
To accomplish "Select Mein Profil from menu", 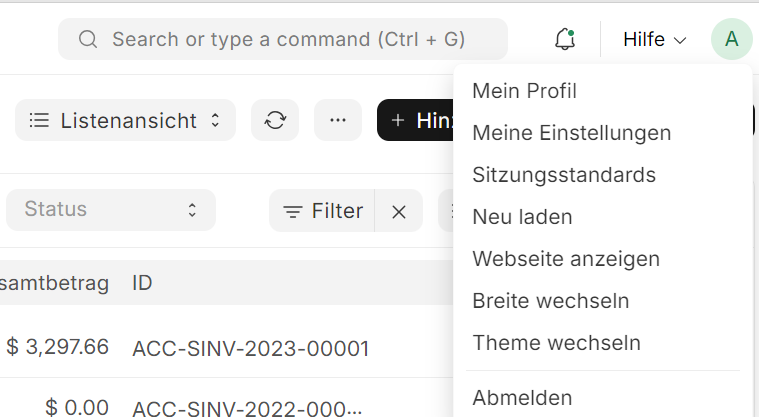I will point(524,91).
